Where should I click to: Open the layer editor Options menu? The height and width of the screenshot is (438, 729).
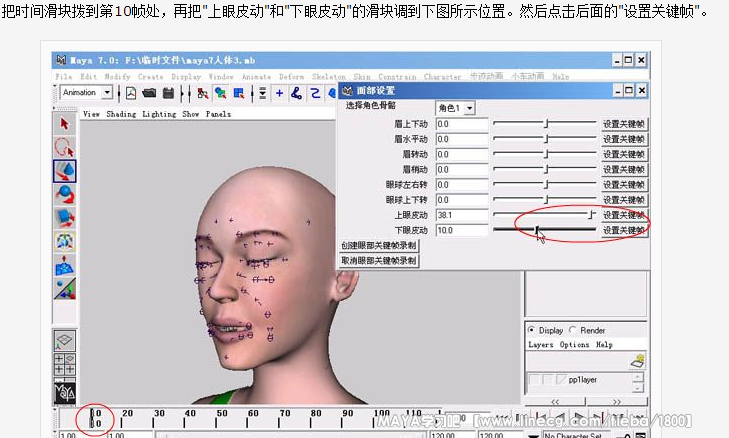[x=574, y=345]
